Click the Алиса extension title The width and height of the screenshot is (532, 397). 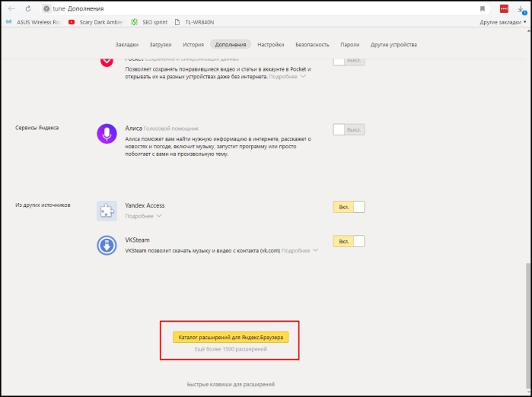[x=133, y=129]
